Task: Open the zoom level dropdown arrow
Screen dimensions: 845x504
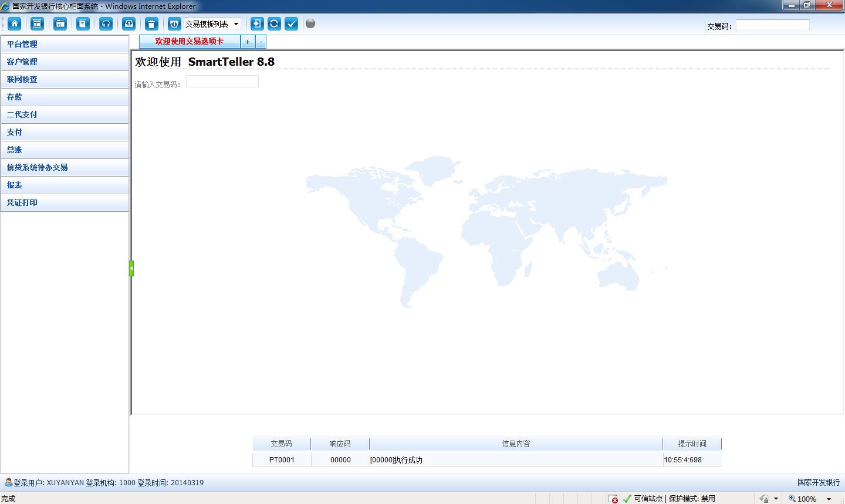Action: point(829,499)
